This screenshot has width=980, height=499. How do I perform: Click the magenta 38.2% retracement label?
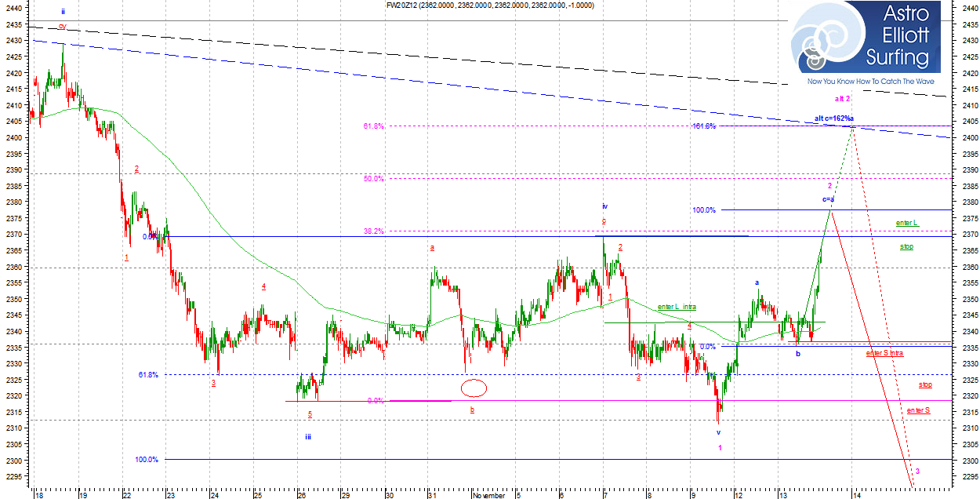[374, 231]
